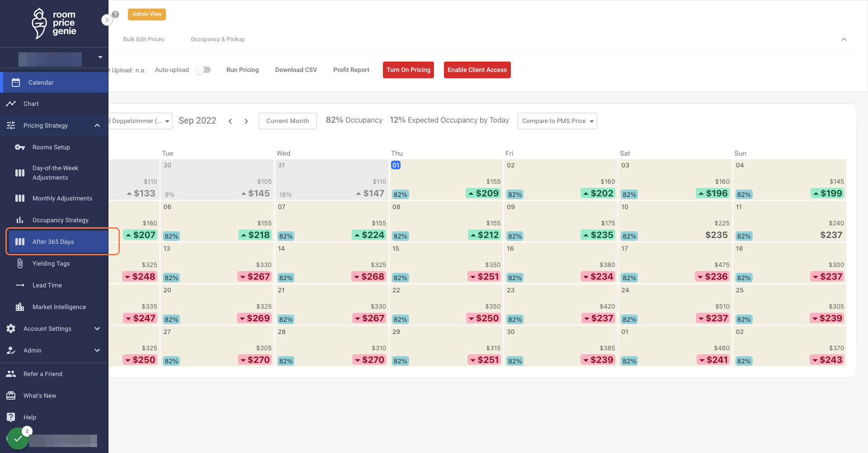868x453 pixels.
Task: Collapse the top panel with chevron
Action: (844, 39)
